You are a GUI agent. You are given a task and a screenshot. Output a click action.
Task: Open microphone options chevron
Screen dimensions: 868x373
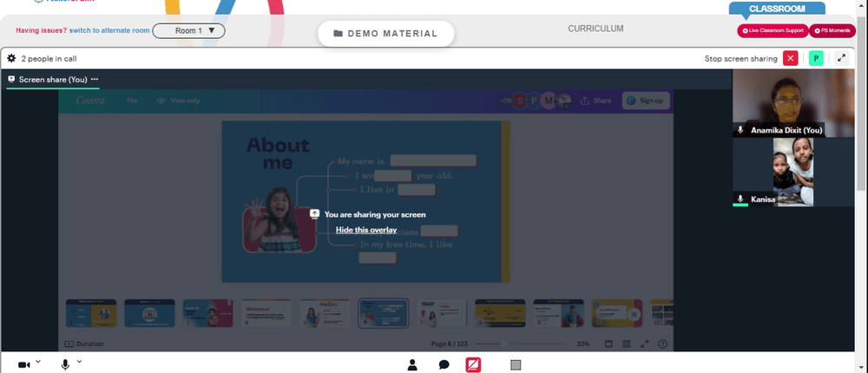[x=79, y=362]
